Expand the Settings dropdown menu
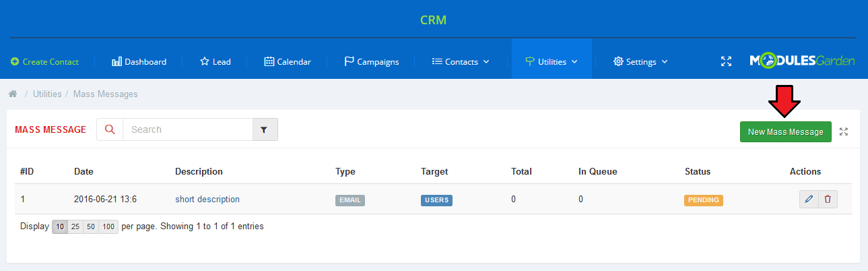The width and height of the screenshot is (868, 271). [x=640, y=61]
